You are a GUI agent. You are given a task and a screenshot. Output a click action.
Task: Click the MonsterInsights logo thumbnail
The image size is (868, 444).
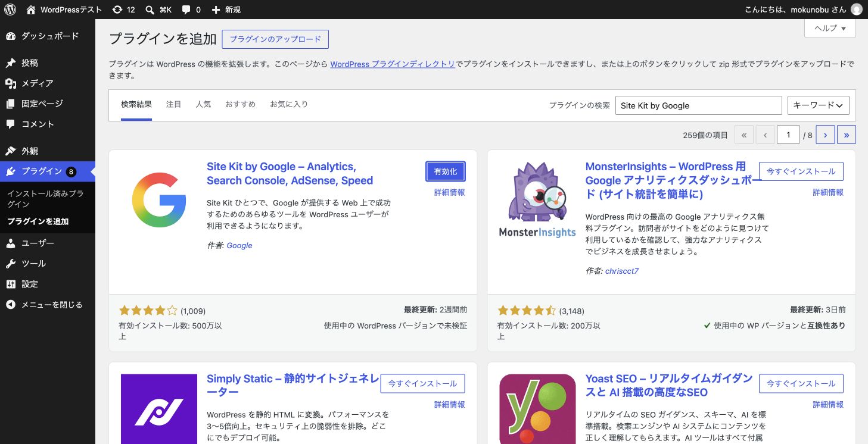tap(537, 200)
